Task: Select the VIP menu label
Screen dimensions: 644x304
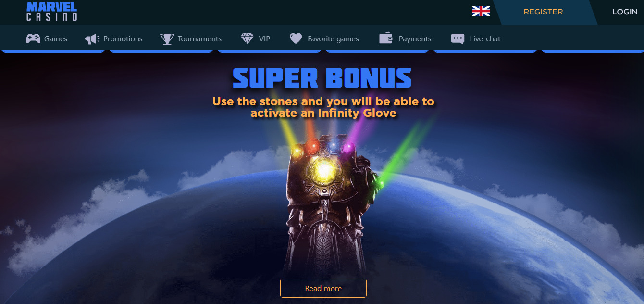Action: [264, 39]
